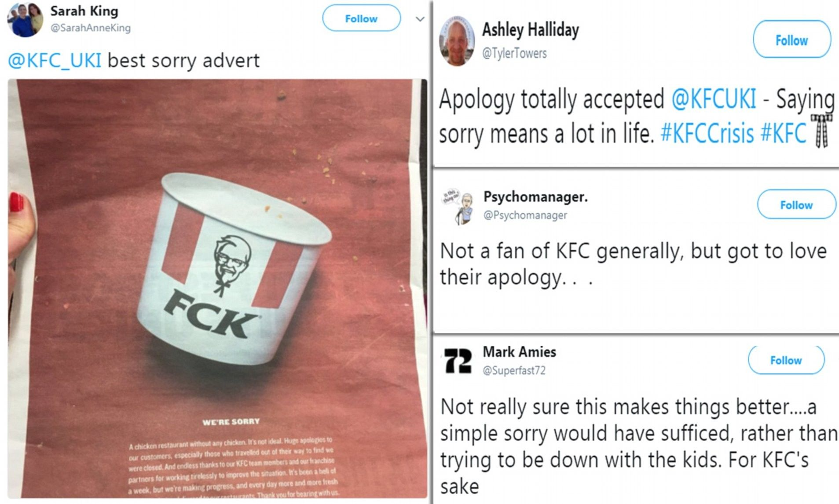Open the @KFC_UKI mention in Sarah's tweet

tap(55, 61)
